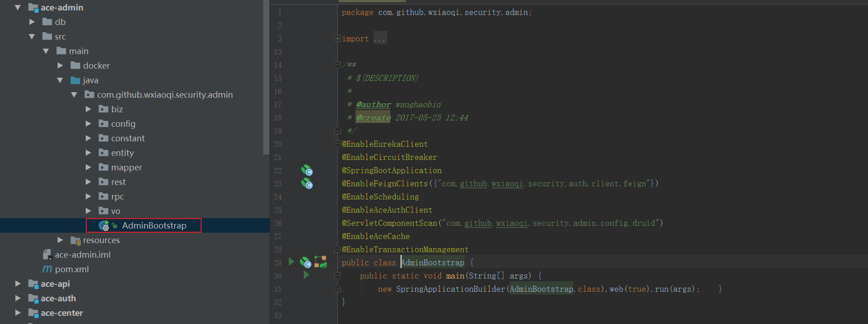Expand the config package arrow

[88, 124]
